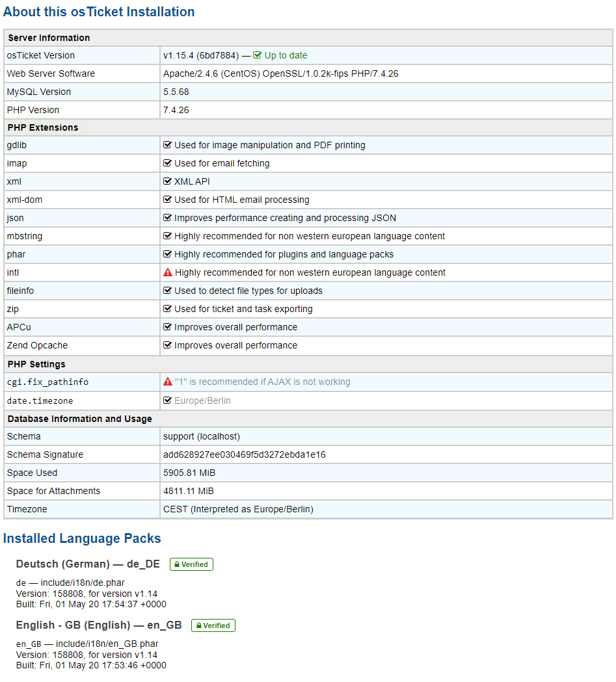Click the MySQL version value 5.5.68
Viewport: 616px width, 682px height.
(176, 92)
